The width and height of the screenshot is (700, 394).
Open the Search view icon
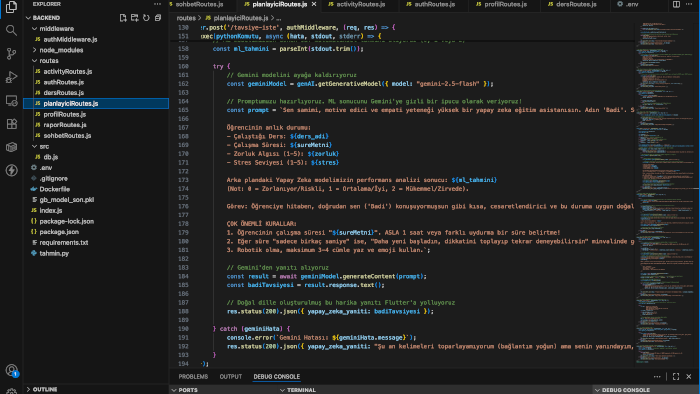tap(11, 30)
